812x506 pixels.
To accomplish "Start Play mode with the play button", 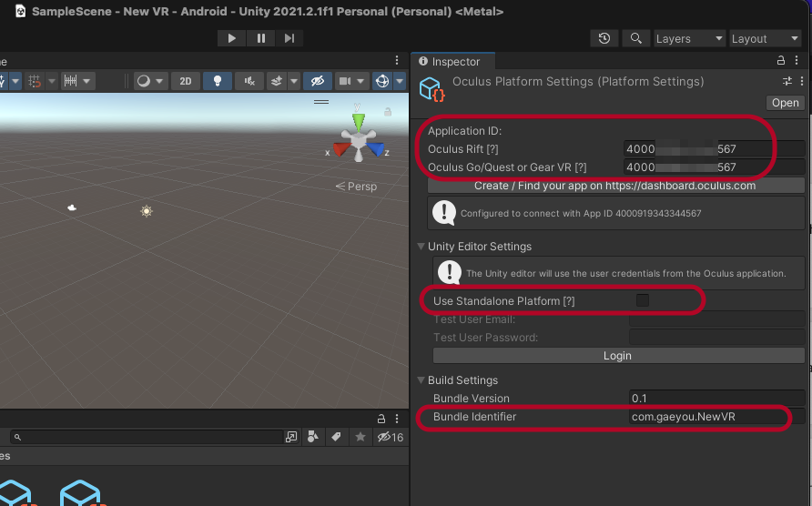I will 231,38.
